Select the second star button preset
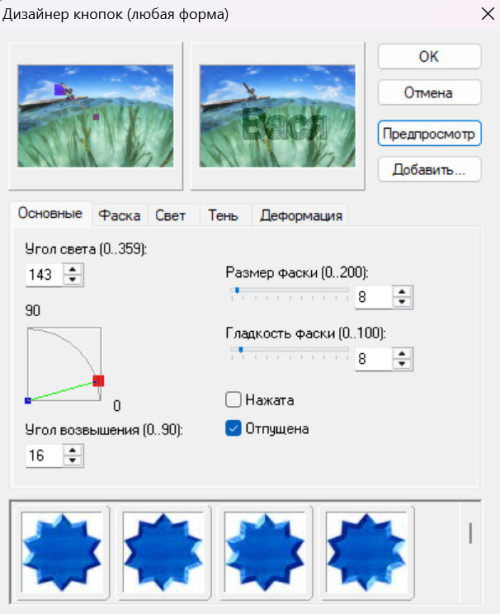 click(164, 552)
